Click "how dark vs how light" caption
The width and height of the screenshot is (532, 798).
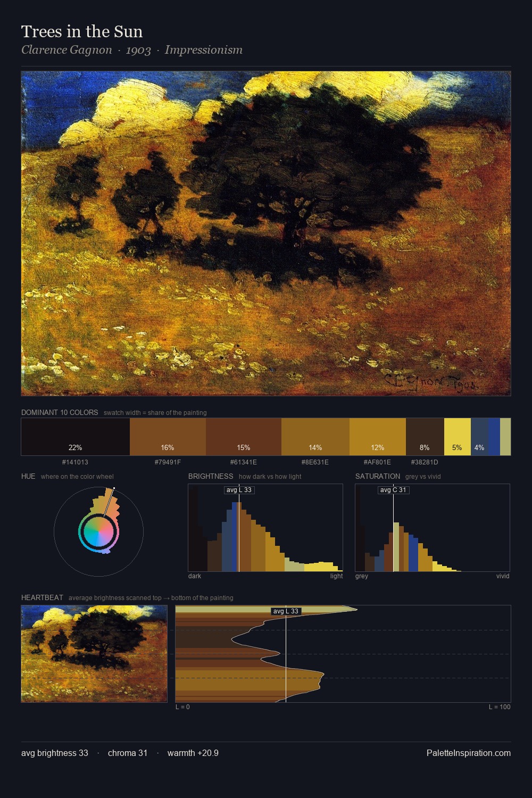tap(270, 477)
